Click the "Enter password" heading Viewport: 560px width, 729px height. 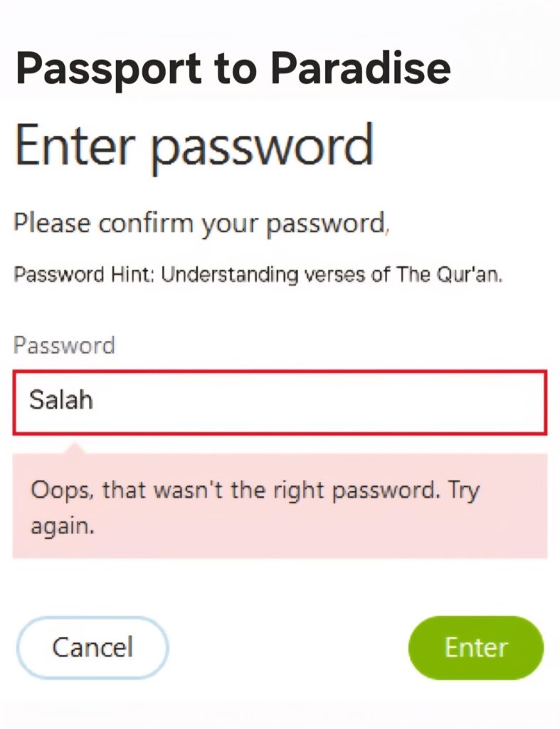pyautogui.click(x=194, y=147)
